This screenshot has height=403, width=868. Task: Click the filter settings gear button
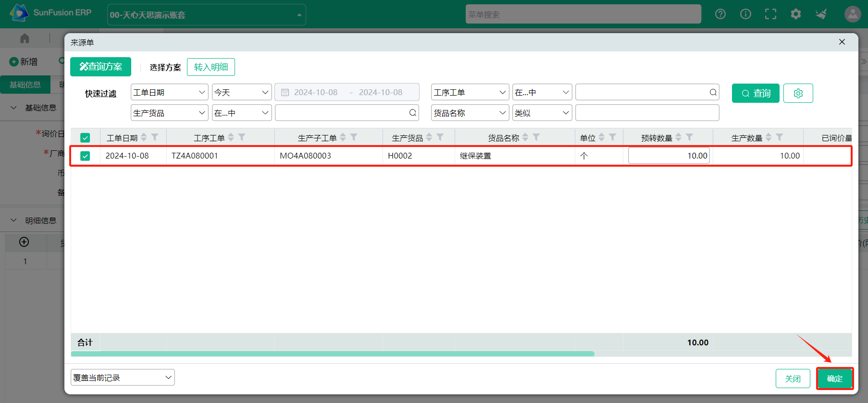pos(798,93)
